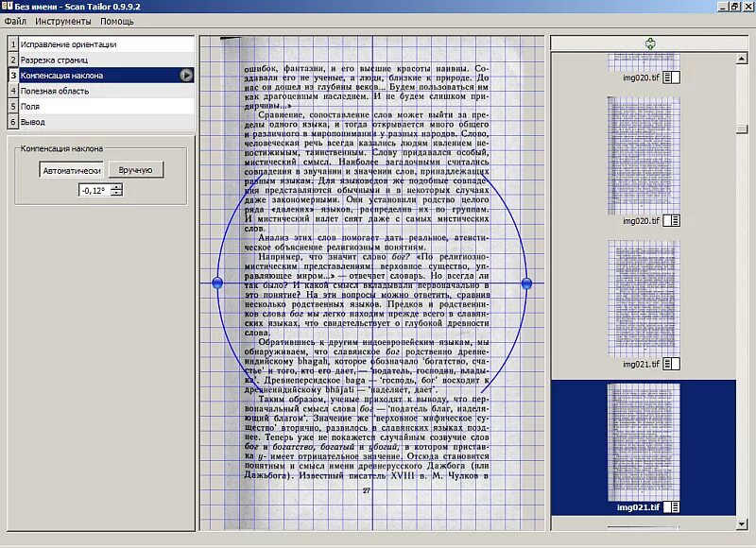Click the page order icon beside top img020.tif
The width and height of the screenshot is (756, 548).
pyautogui.click(x=670, y=77)
